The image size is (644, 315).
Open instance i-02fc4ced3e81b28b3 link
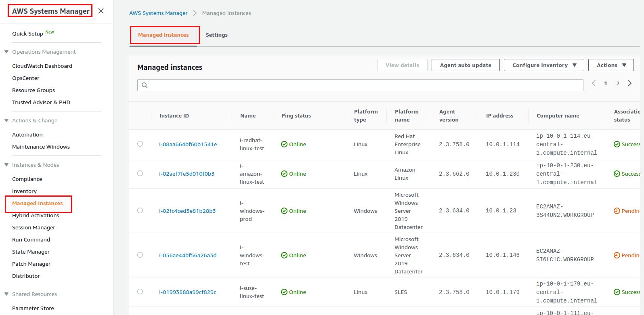point(187,211)
